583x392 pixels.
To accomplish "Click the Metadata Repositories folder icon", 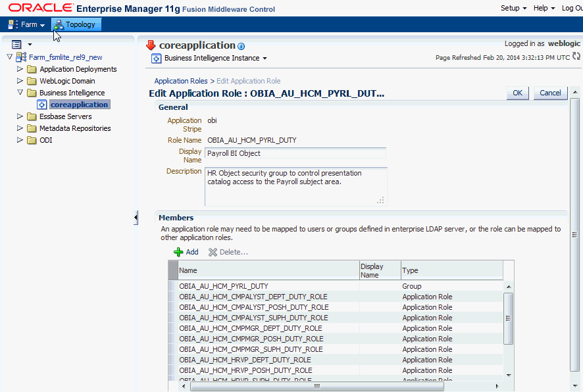I will (32, 128).
